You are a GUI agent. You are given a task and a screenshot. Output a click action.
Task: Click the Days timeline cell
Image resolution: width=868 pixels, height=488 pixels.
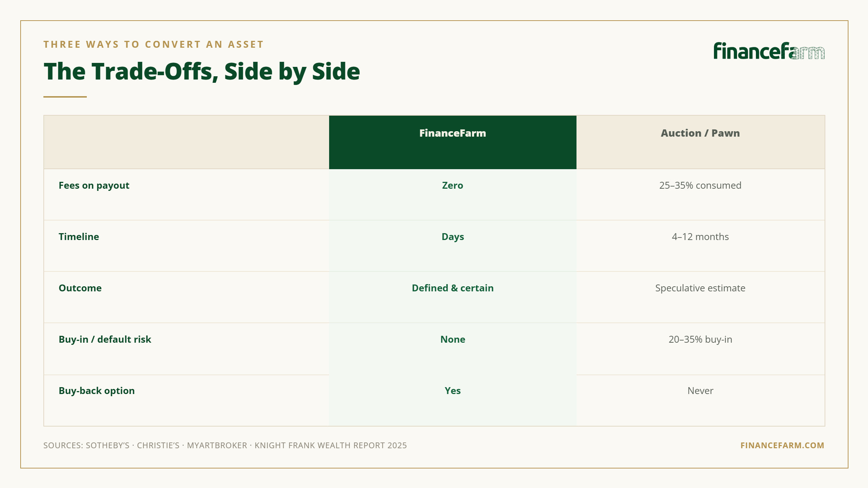coord(453,246)
